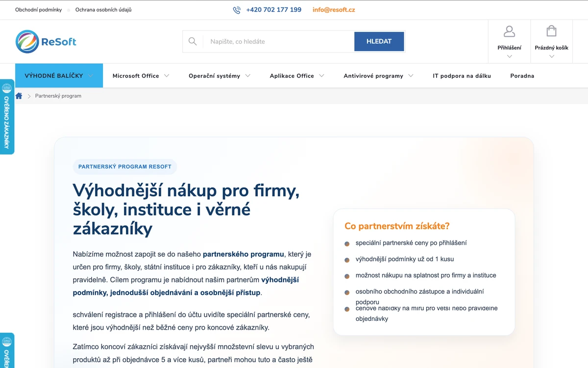Open the Ověřeno zákazníky side badge
Screen dimensions: 588x368
coord(7,117)
